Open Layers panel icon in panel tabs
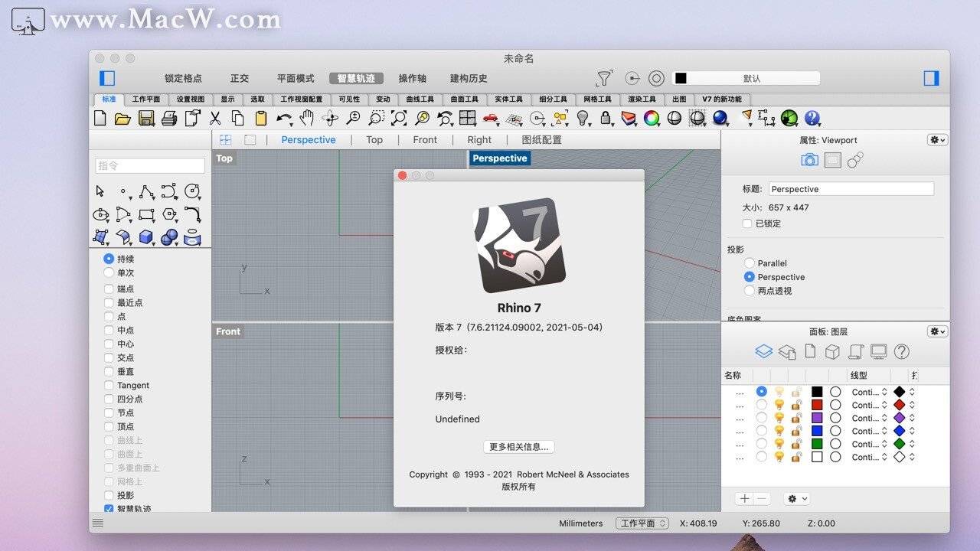This screenshot has width=980, height=551. [x=763, y=351]
